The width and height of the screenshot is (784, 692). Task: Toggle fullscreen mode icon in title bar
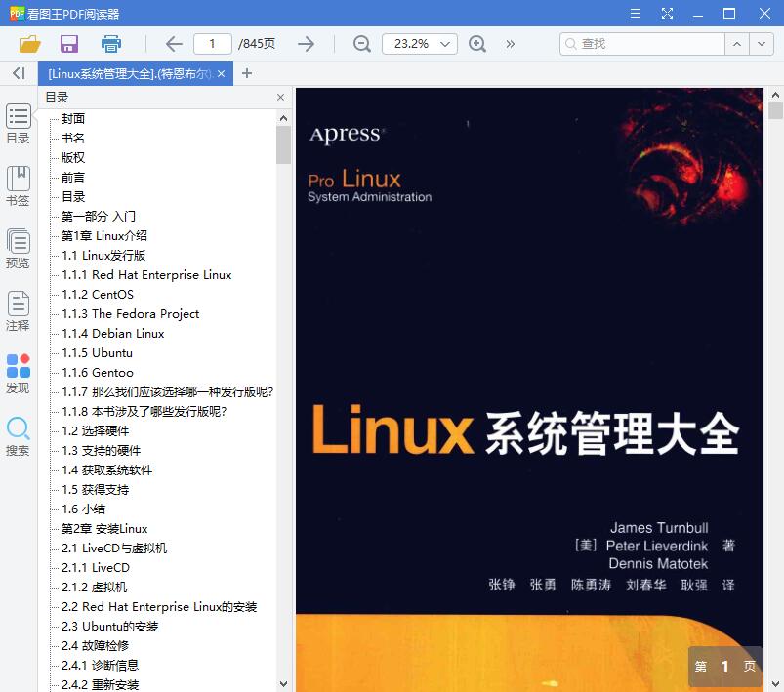[667, 14]
